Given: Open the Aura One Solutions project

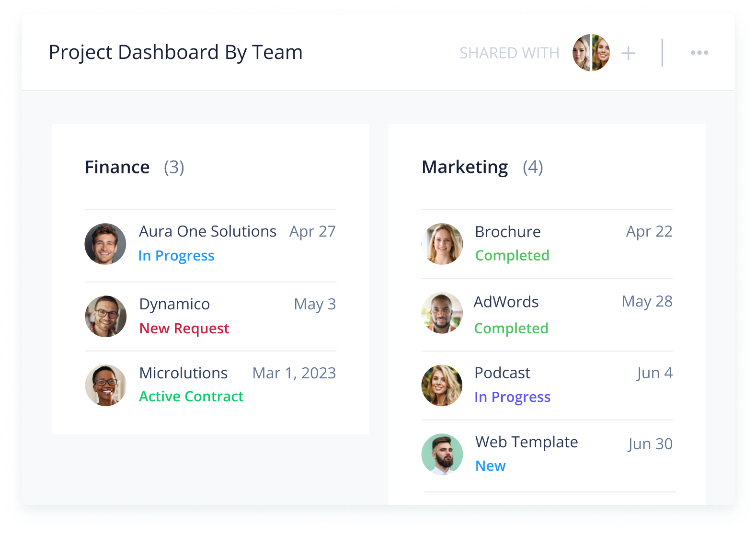Looking at the screenshot, I should click(x=208, y=231).
